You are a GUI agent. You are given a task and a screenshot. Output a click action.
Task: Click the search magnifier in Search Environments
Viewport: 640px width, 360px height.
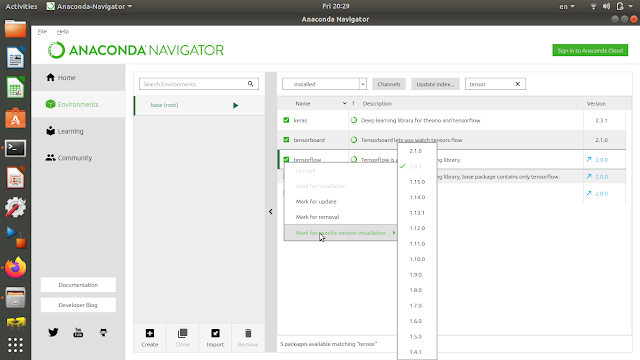pyautogui.click(x=250, y=84)
